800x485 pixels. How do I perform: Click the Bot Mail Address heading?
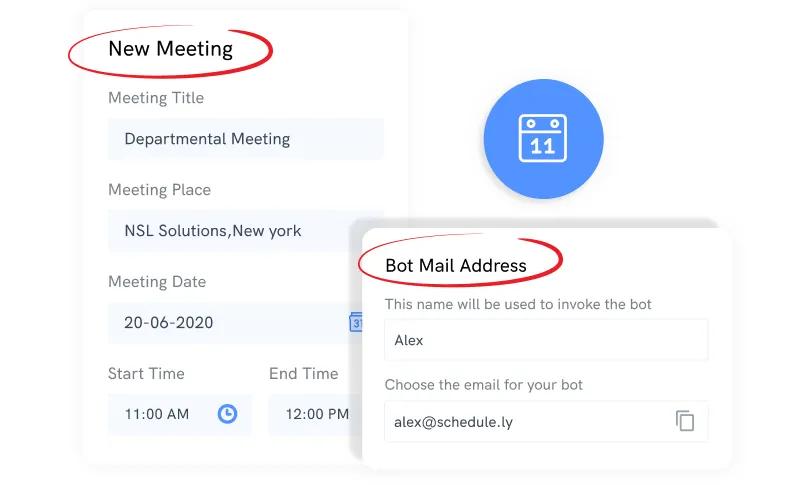click(456, 266)
